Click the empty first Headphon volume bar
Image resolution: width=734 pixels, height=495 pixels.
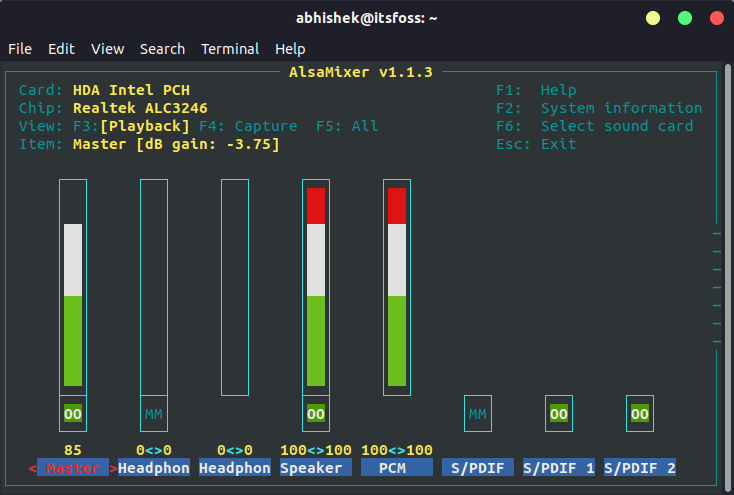[x=154, y=288]
